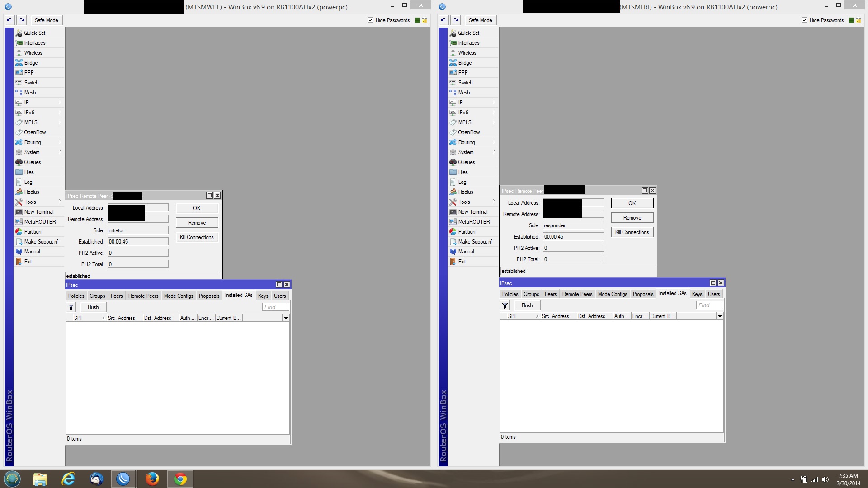Image resolution: width=868 pixels, height=488 pixels.
Task: Open Queues in left WinBox sidebar
Action: [32, 162]
